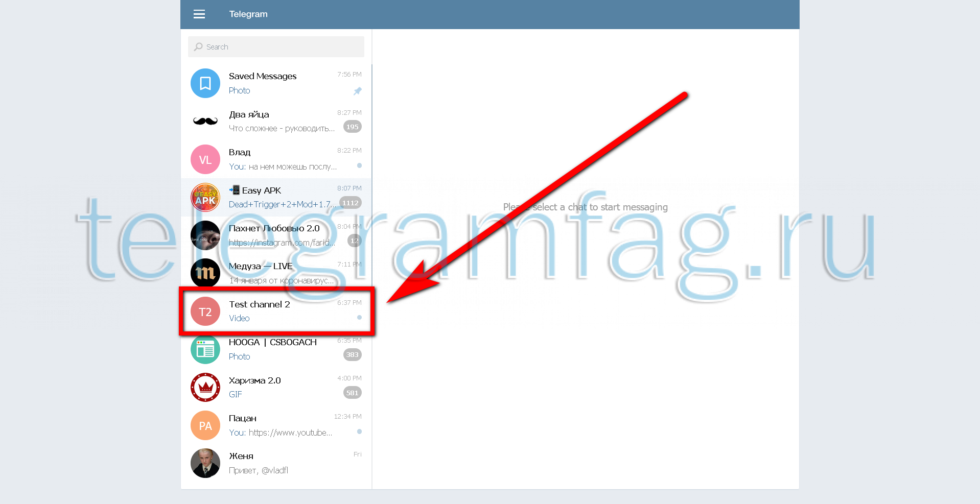Screen dimensions: 980x504
Task: Click the Telegram title in header
Action: coord(248,14)
